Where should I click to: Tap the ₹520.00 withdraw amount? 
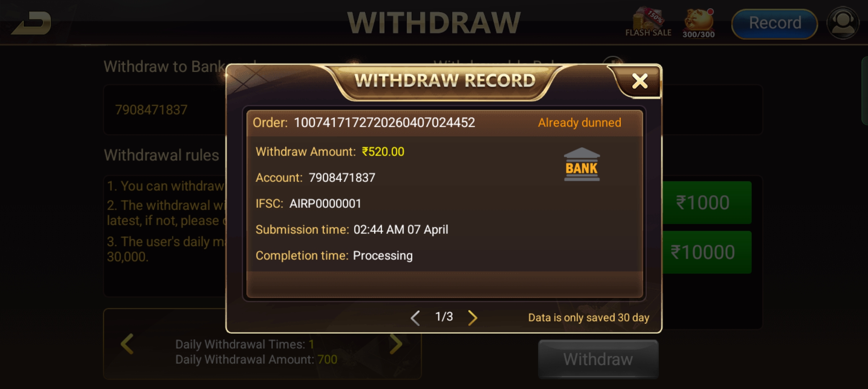(x=383, y=152)
